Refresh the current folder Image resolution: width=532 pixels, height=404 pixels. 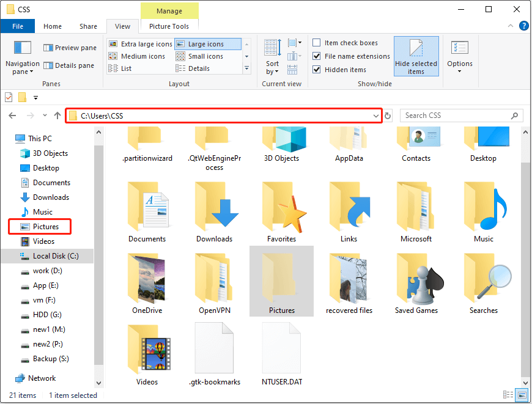389,115
